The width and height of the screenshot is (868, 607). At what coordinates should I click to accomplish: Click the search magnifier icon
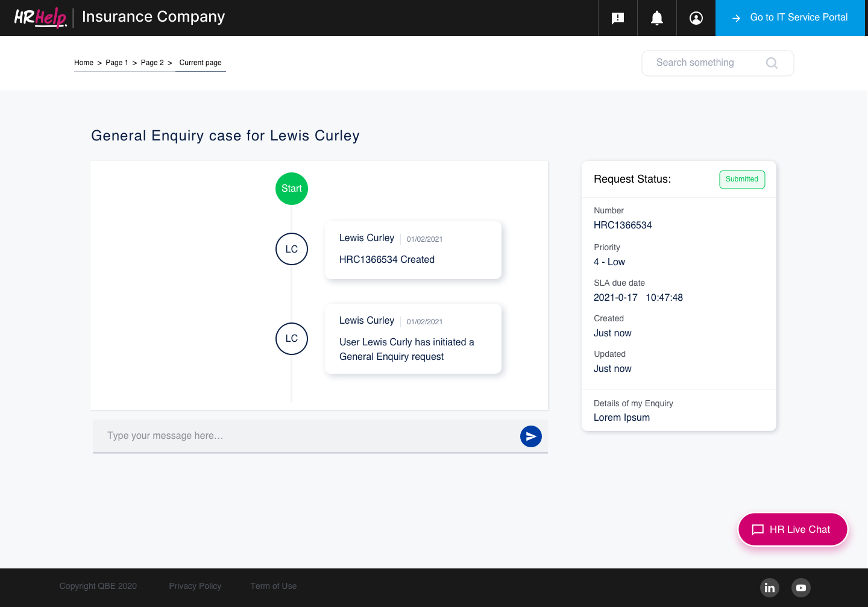[x=772, y=63]
